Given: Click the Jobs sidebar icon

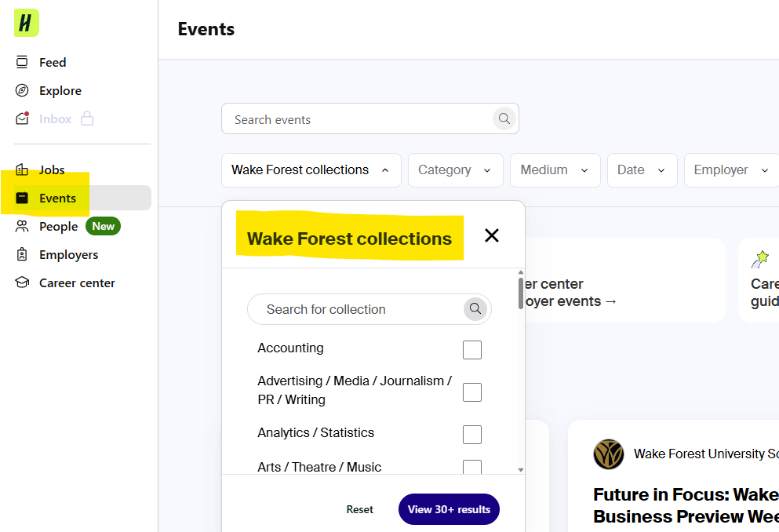Looking at the screenshot, I should click(x=23, y=170).
